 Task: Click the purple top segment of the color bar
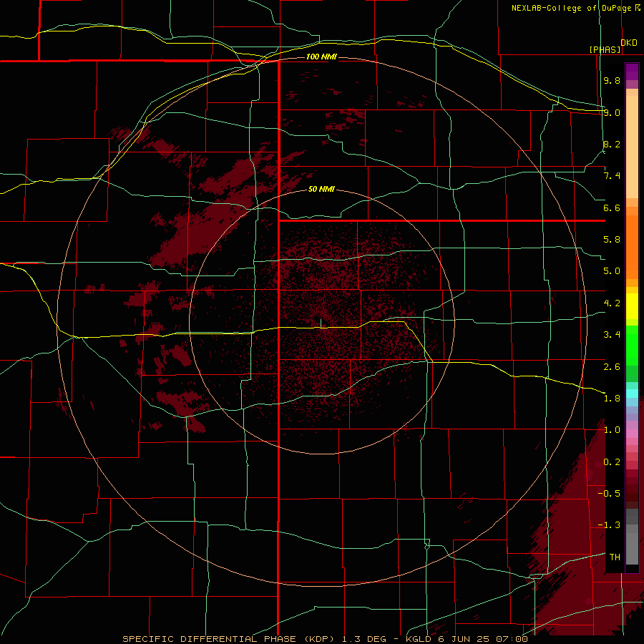click(x=632, y=72)
